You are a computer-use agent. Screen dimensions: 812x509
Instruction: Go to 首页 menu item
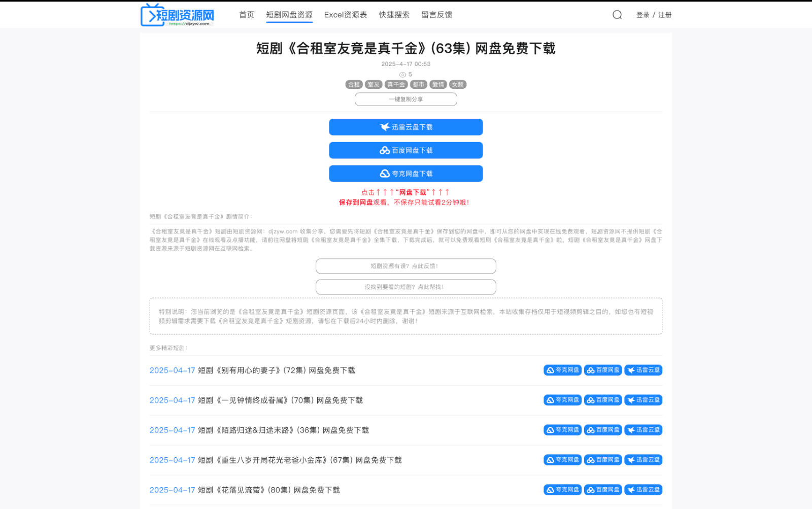[247, 15]
